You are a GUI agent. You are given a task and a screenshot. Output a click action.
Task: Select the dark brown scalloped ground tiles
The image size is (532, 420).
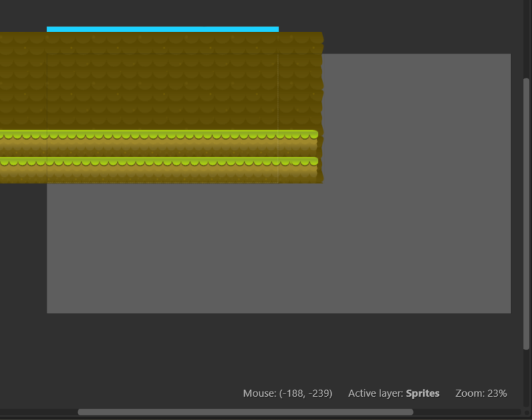(x=161, y=80)
